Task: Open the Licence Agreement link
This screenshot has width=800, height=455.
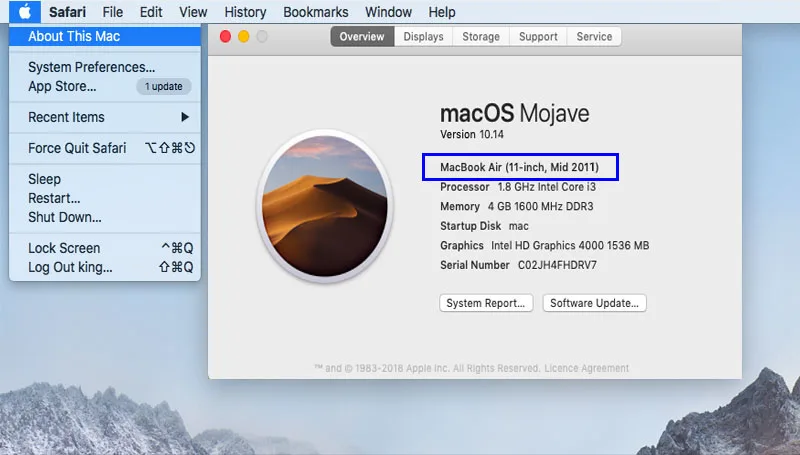Action: [x=586, y=368]
